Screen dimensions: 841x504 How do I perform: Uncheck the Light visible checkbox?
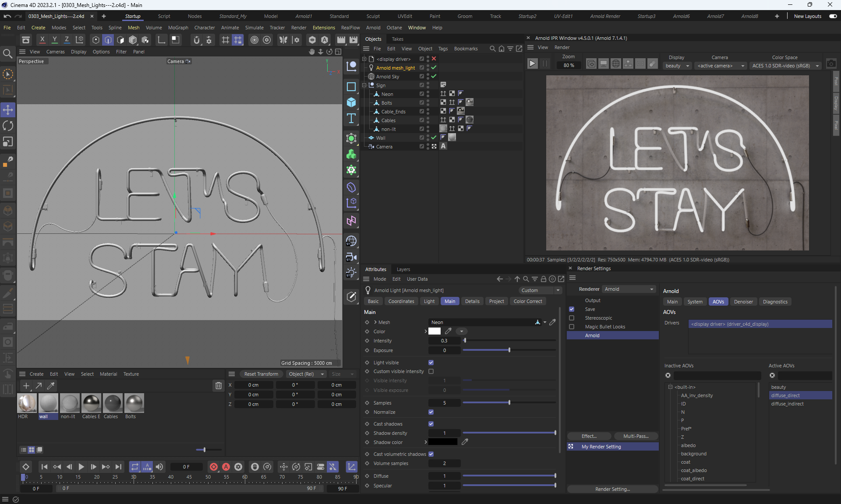pos(431,363)
